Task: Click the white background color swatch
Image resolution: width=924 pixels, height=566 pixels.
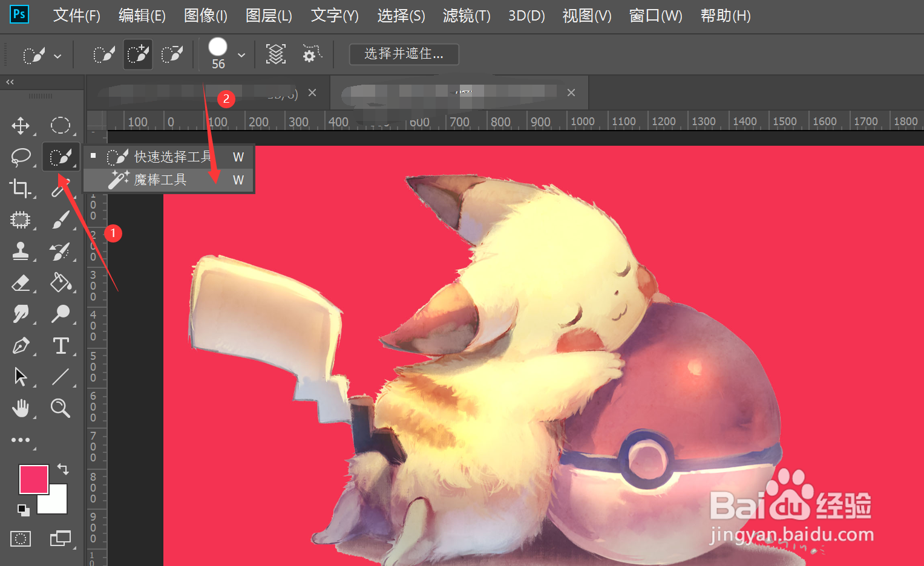Action: pyautogui.click(x=56, y=502)
